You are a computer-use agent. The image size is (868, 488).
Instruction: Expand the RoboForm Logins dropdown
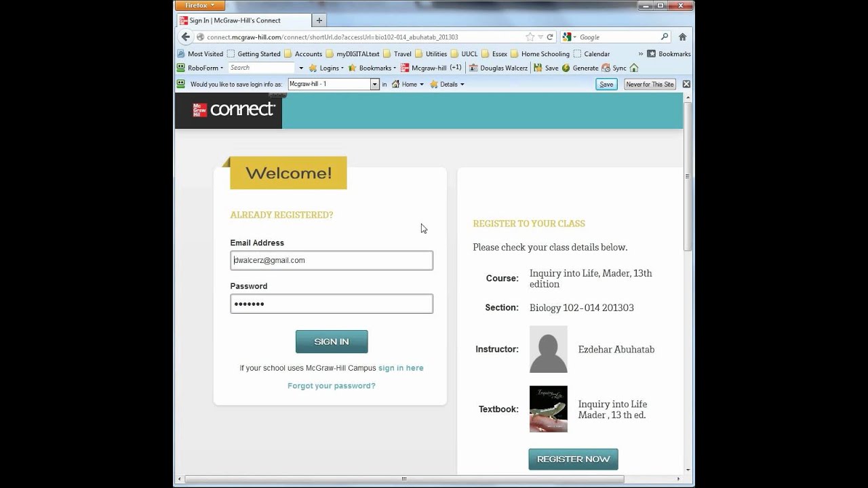click(326, 68)
